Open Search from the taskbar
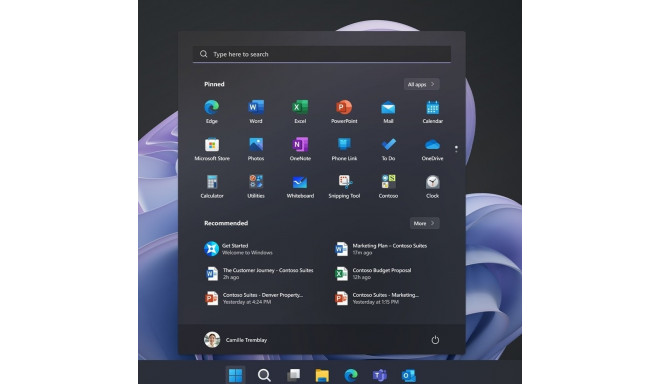 [264, 375]
